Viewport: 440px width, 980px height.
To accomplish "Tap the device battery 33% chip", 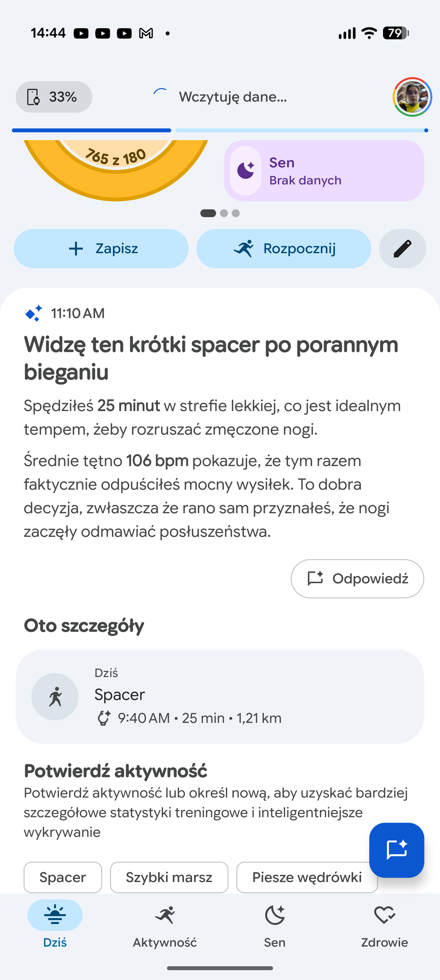I will point(54,97).
